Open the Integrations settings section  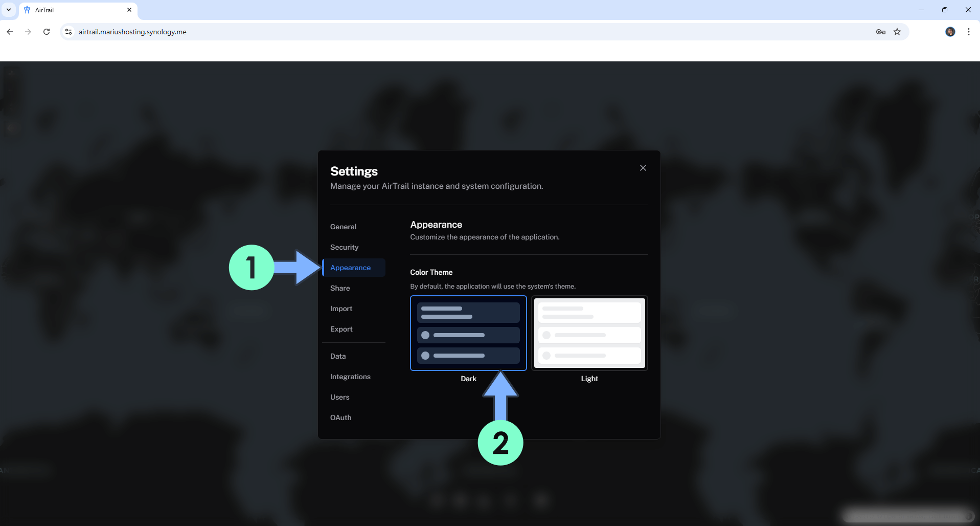tap(350, 377)
